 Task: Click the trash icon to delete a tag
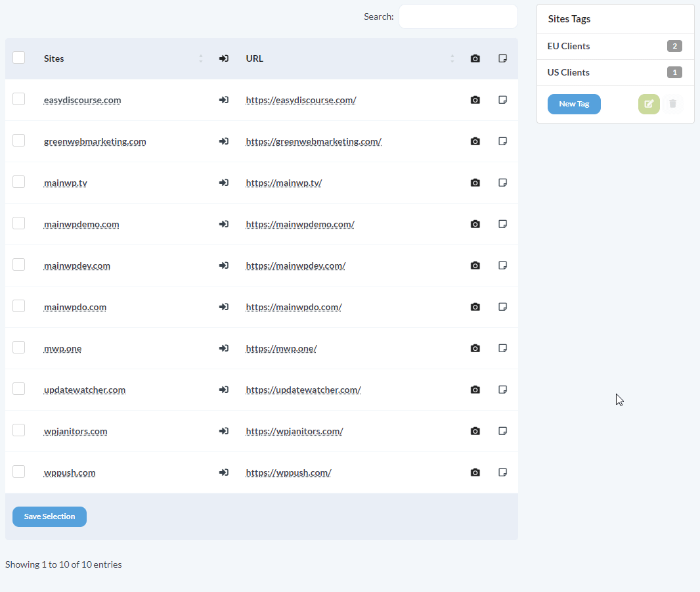673,104
